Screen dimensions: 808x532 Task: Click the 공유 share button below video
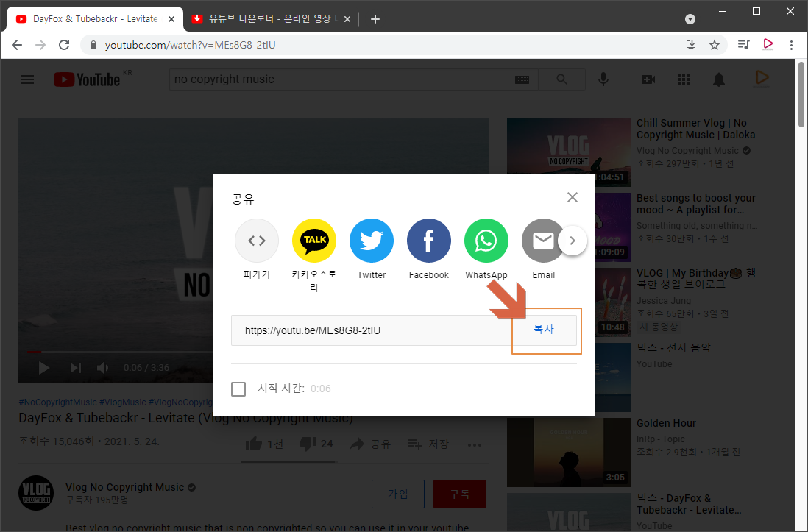370,444
